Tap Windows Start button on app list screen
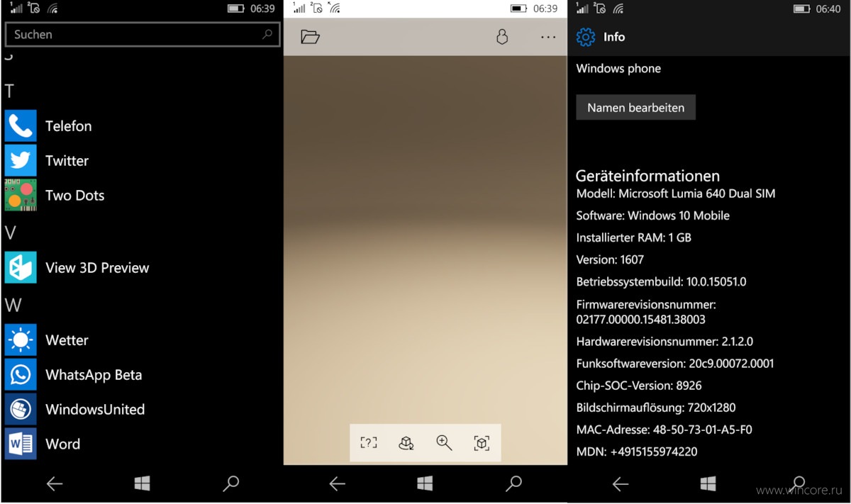The height and width of the screenshot is (504, 851). click(142, 483)
